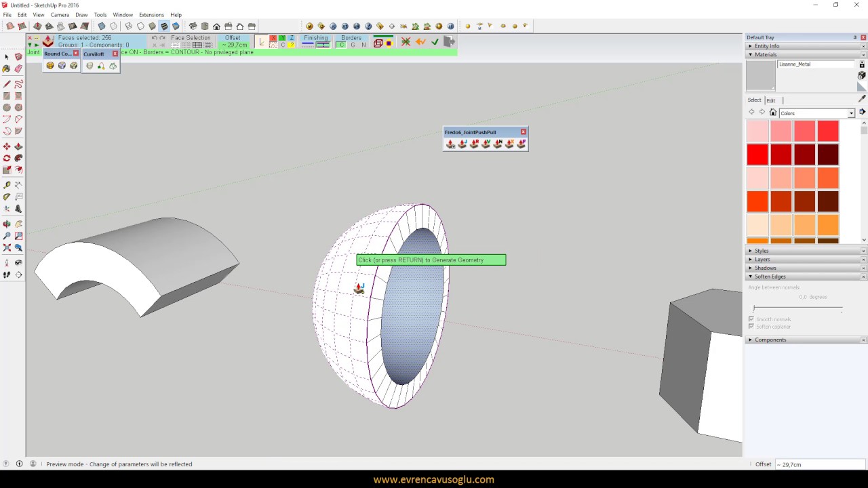Click first Round Corner toolbar icon
Viewport: 868px width, 488px height.
[x=50, y=66]
